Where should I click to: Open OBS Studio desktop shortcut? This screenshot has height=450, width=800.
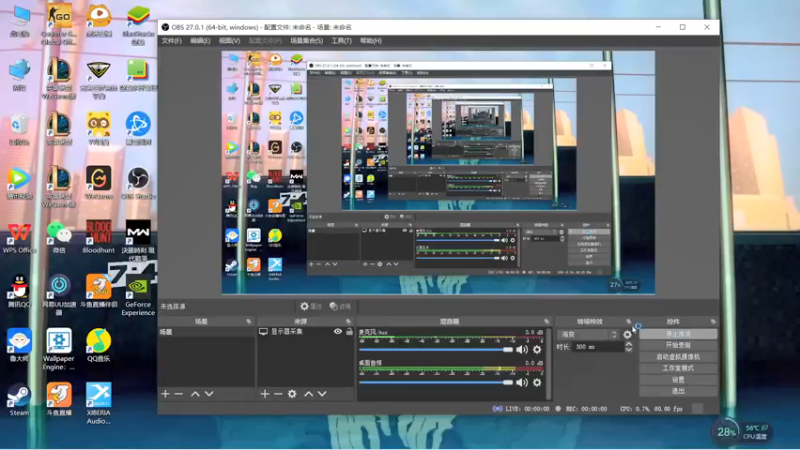138,183
